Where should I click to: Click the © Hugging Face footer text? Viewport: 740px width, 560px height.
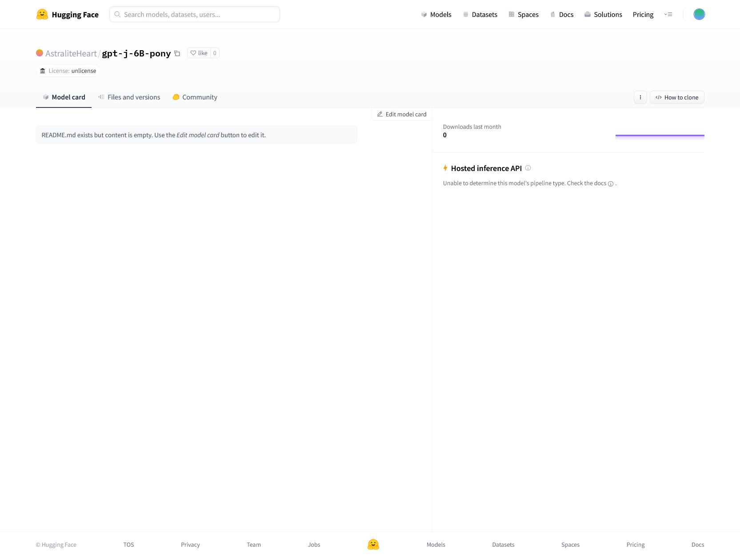[x=56, y=544]
